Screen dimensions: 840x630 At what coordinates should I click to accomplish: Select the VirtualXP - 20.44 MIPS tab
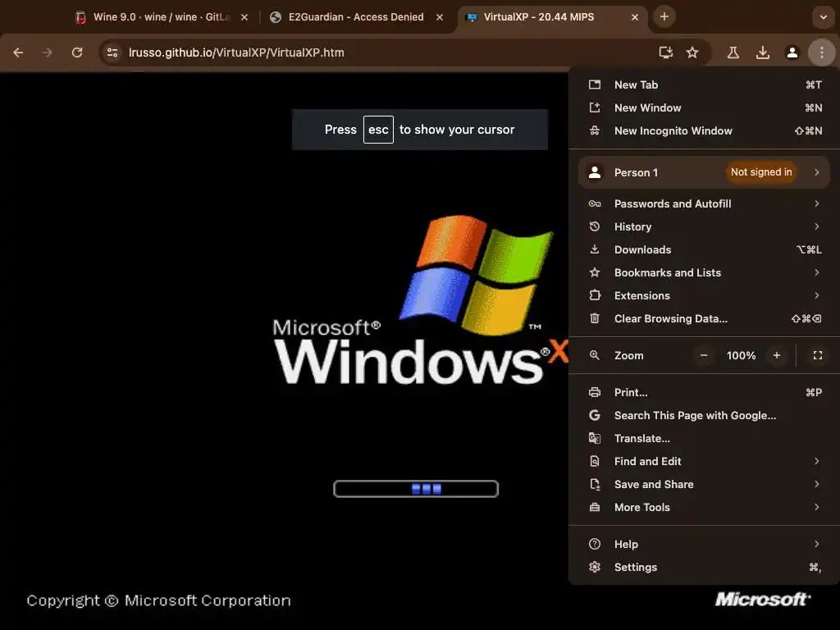pyautogui.click(x=552, y=17)
